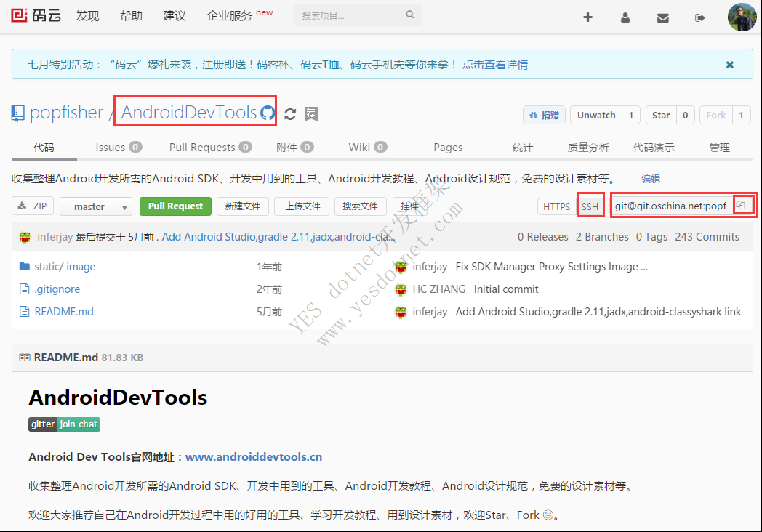
Task: Click the Unwatch button
Action: (x=596, y=115)
